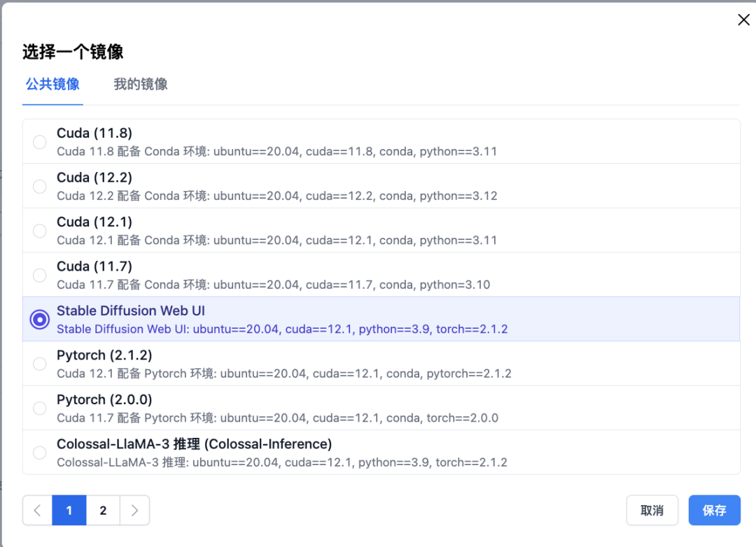Click the Colossal-LlaMA-3 推理 (Colossal-Inference) title
This screenshot has height=547, width=756.
click(x=195, y=444)
